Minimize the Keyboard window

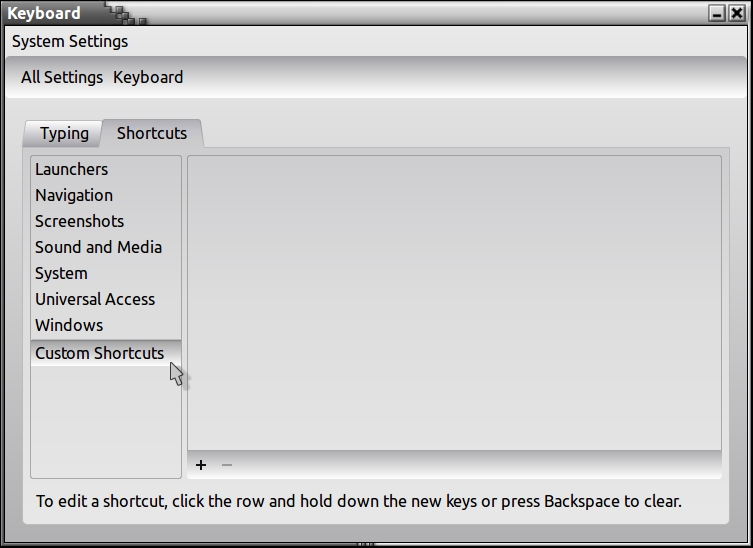pos(717,14)
